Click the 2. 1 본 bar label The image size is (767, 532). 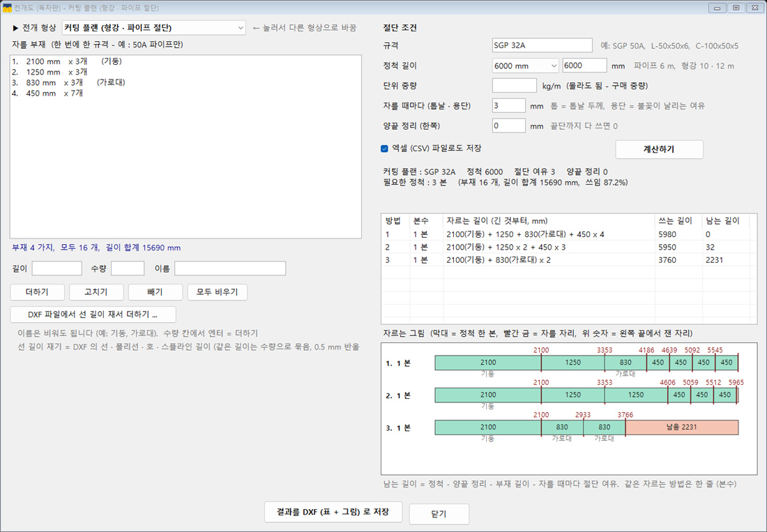397,395
